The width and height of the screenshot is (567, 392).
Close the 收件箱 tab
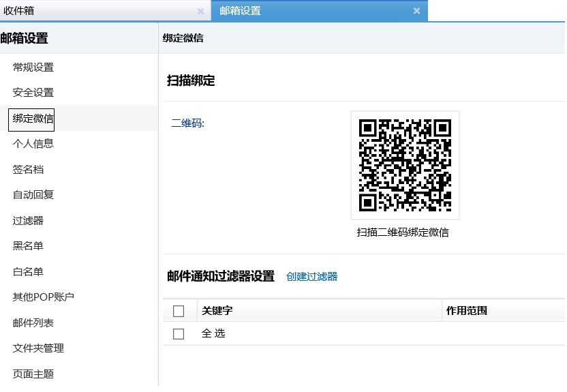pos(200,11)
